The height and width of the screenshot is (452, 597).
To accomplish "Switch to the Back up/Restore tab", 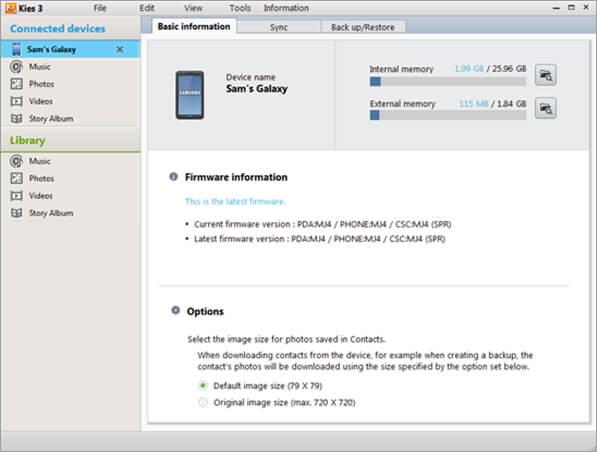I will [x=363, y=27].
